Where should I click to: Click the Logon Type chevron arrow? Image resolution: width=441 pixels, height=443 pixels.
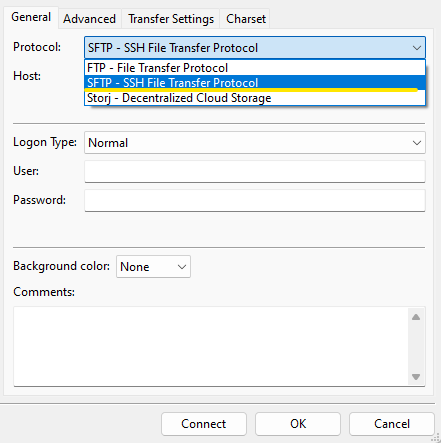[417, 143]
